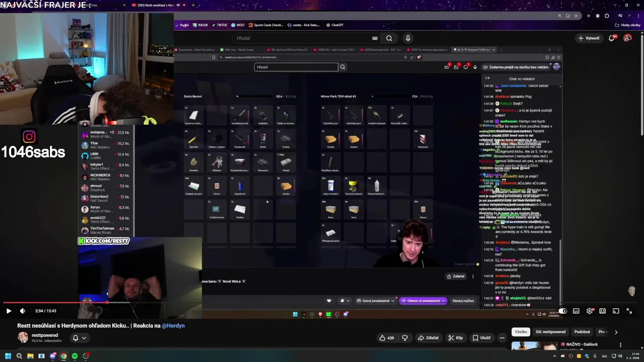
Task: Open options menu for the Duklock video
Action: [x=620, y=345]
